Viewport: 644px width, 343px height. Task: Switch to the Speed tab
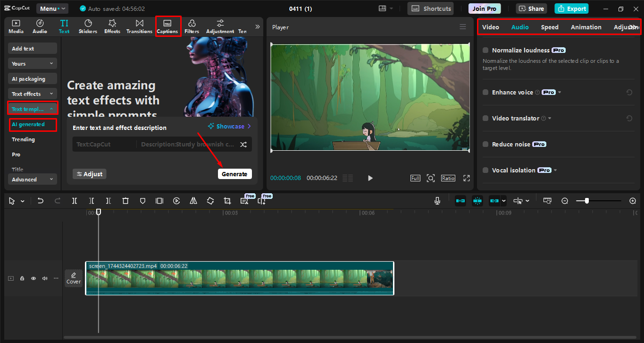[550, 27]
